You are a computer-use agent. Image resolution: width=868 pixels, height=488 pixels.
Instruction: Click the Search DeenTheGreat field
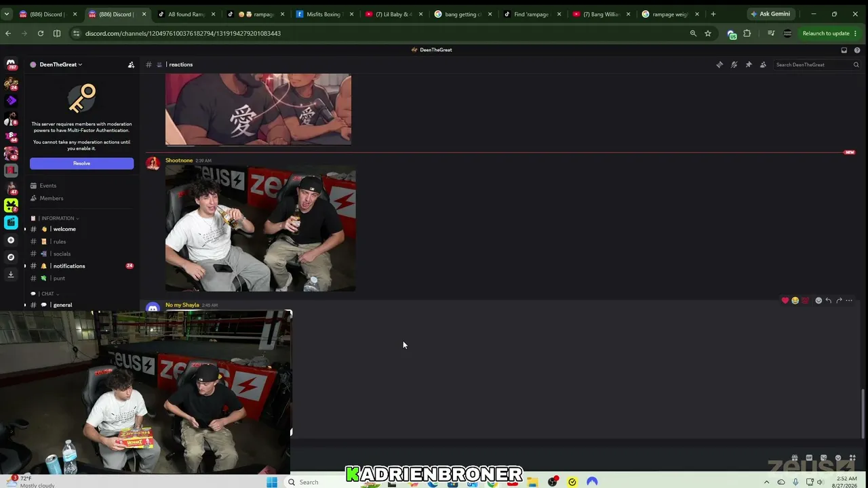click(x=816, y=64)
